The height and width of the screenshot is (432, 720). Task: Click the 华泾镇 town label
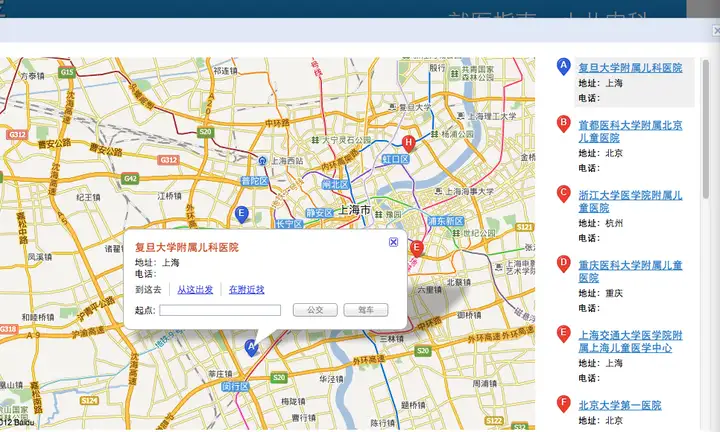click(332, 379)
